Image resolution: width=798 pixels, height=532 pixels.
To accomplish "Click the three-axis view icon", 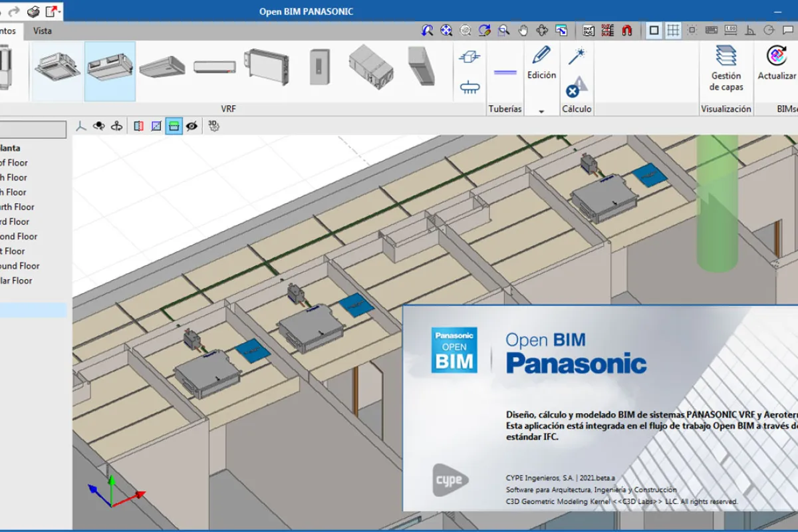I will point(81,125).
